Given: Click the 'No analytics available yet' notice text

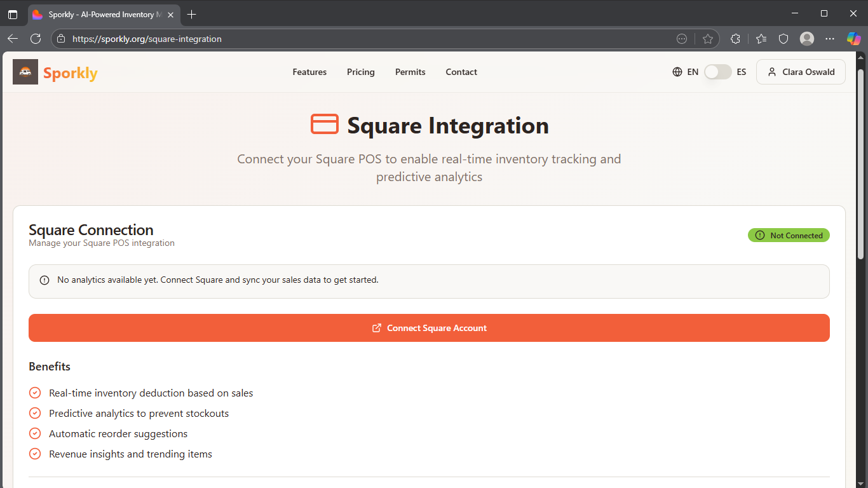Looking at the screenshot, I should click(x=218, y=280).
